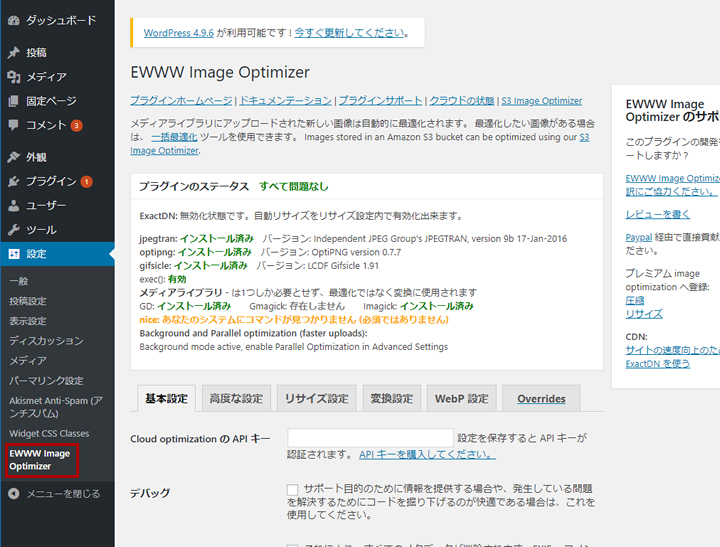Click the EWWW Image Optimizer translation link
Screen dimensions: 720x547
click(673, 185)
